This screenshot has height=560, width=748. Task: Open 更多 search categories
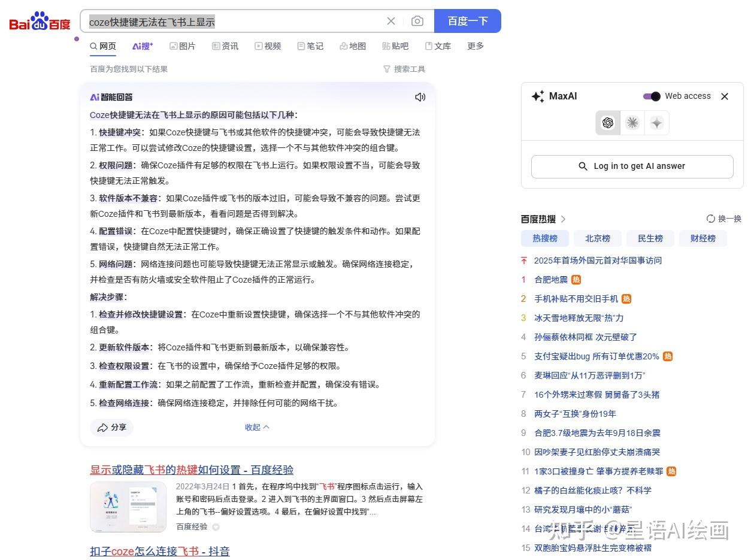(476, 46)
